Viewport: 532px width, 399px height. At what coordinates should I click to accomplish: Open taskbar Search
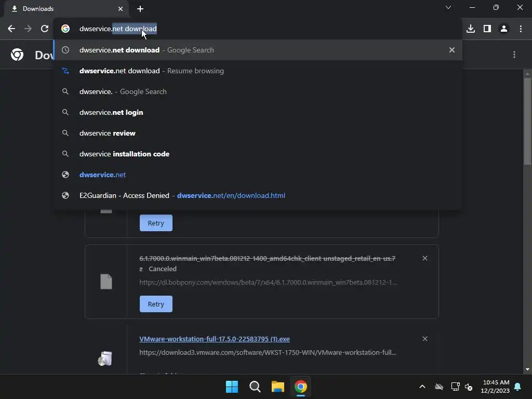(255, 387)
